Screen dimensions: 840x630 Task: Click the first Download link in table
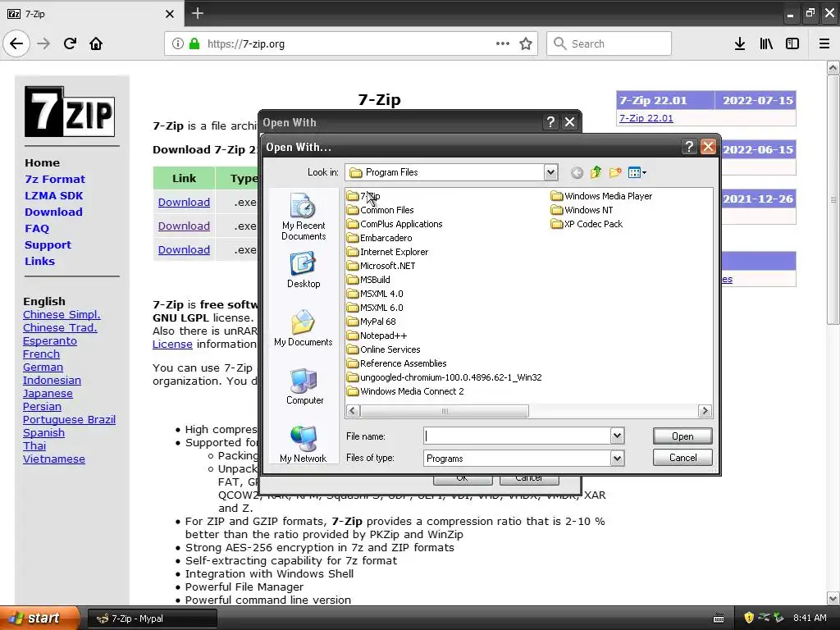tap(184, 202)
